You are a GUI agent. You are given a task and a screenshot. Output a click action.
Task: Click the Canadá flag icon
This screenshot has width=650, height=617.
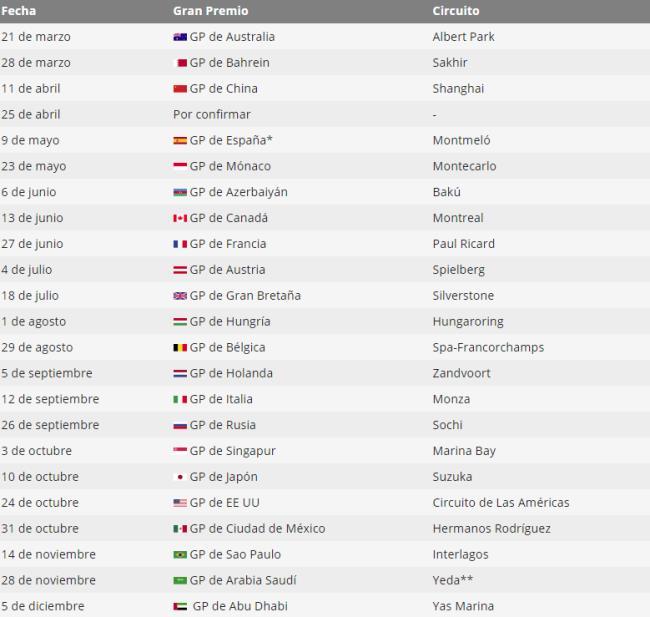coord(180,218)
